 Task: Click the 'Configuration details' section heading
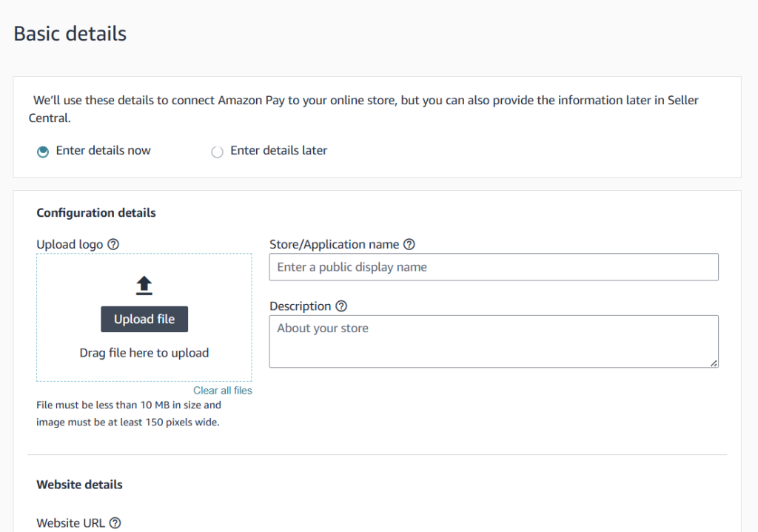pos(96,213)
